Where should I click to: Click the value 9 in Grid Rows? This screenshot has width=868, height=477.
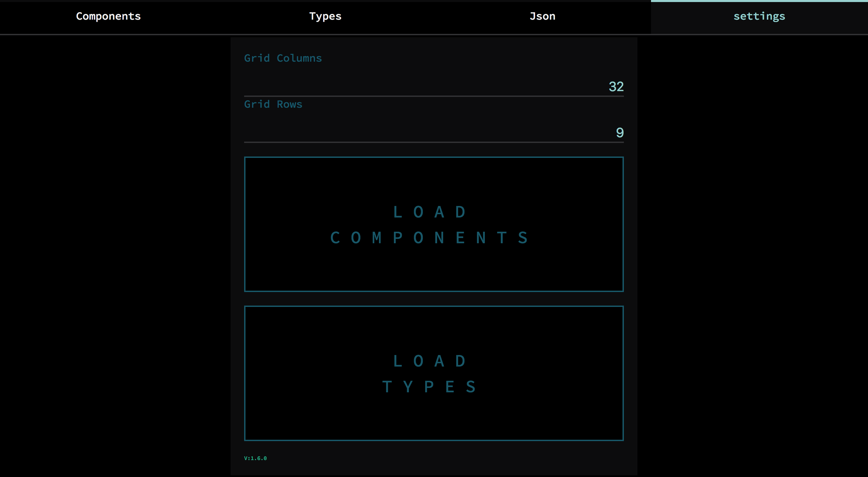click(619, 132)
